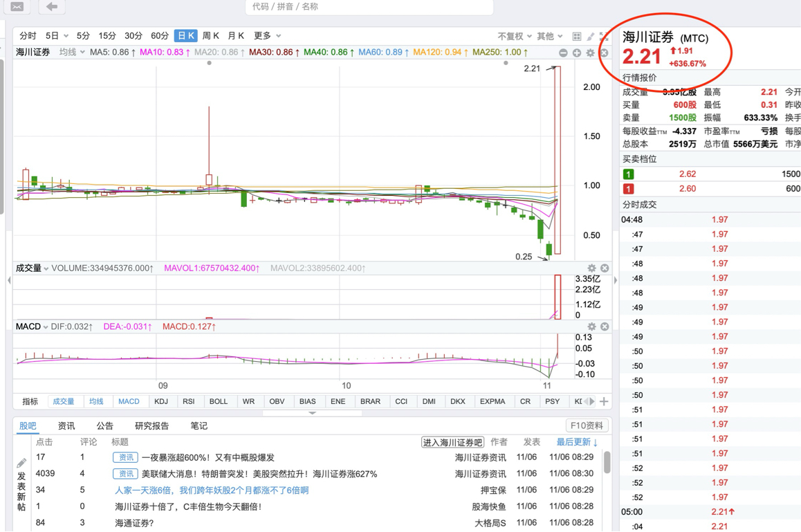Enable the BOLL indicator

pos(218,402)
